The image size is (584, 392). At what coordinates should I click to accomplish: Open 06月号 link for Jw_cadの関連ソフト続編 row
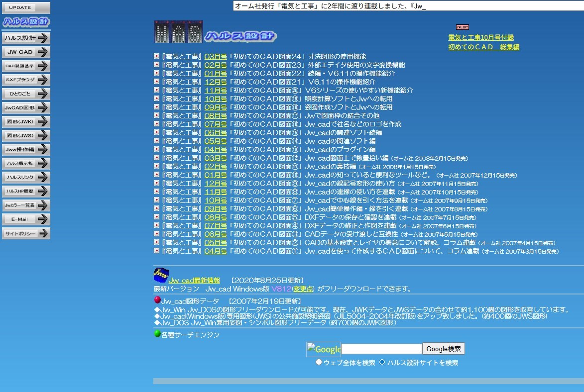coord(216,133)
